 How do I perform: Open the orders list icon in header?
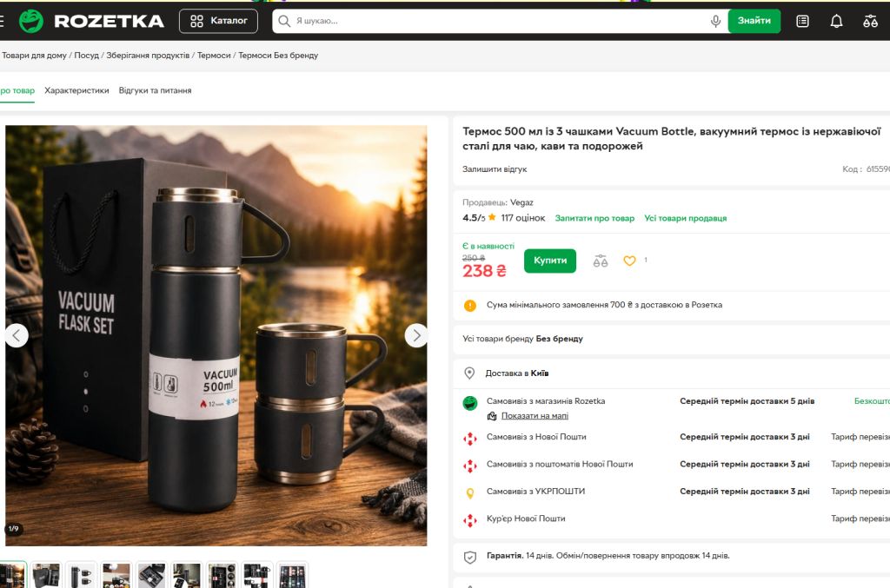(802, 21)
